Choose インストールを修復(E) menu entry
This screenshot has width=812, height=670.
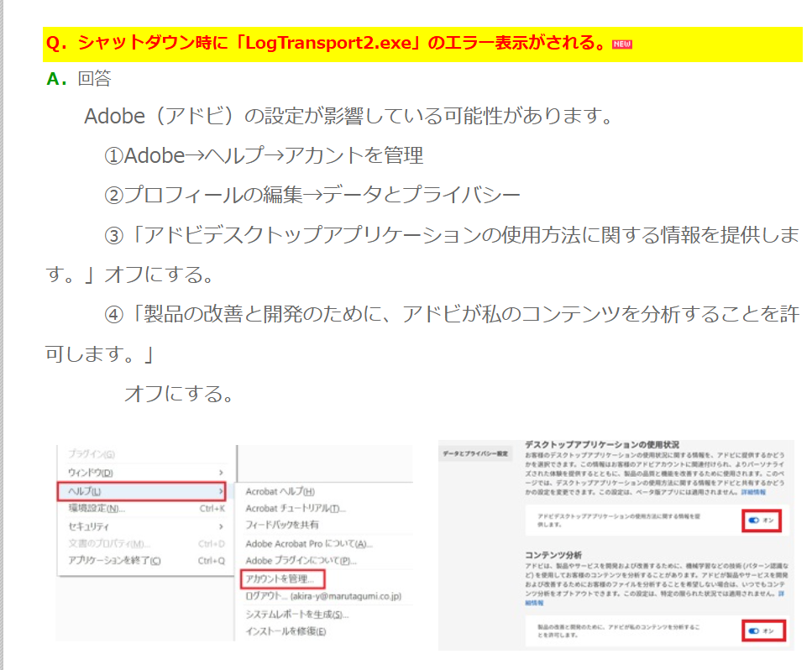tap(286, 631)
